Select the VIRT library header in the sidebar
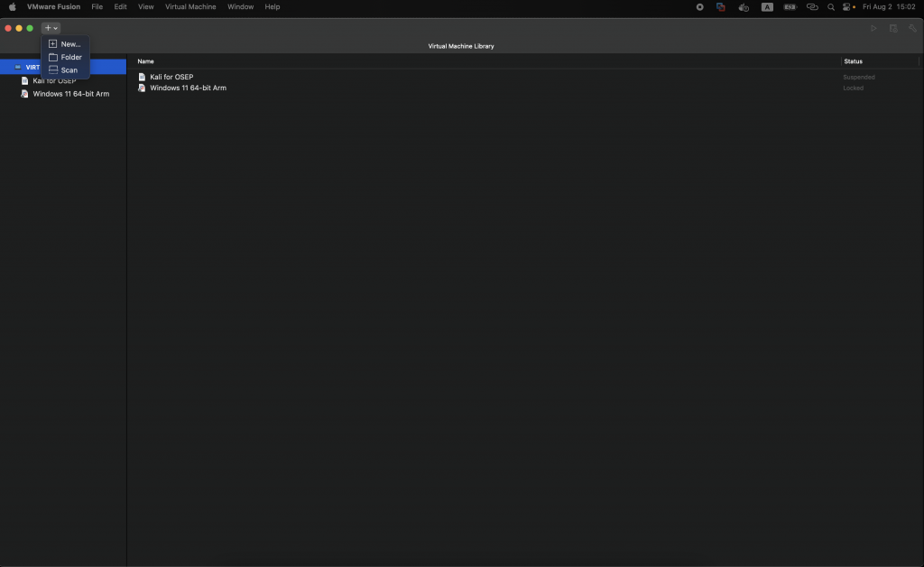This screenshot has height=567, width=924. click(x=63, y=67)
